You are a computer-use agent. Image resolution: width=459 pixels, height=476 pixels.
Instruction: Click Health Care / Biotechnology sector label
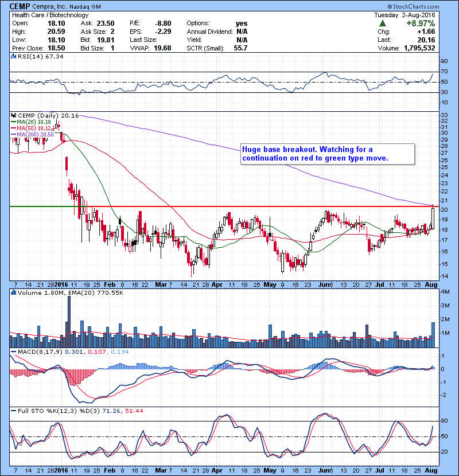[x=50, y=15]
